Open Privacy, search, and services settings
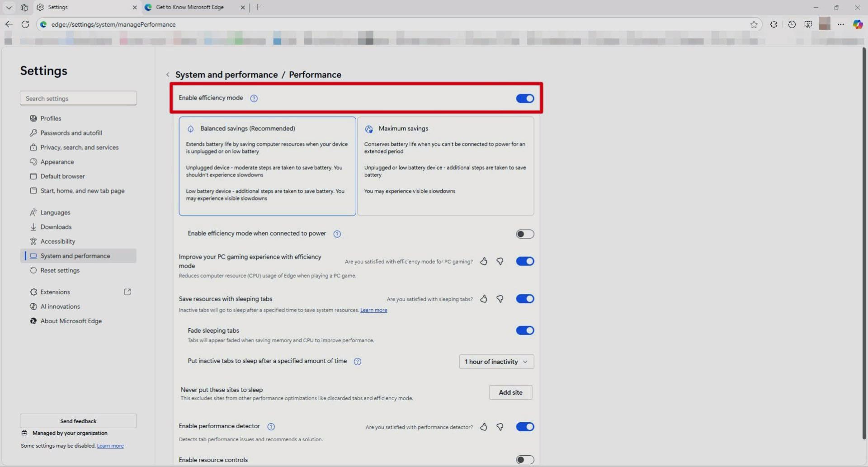Screen dimensions: 868x467 (x=79, y=147)
